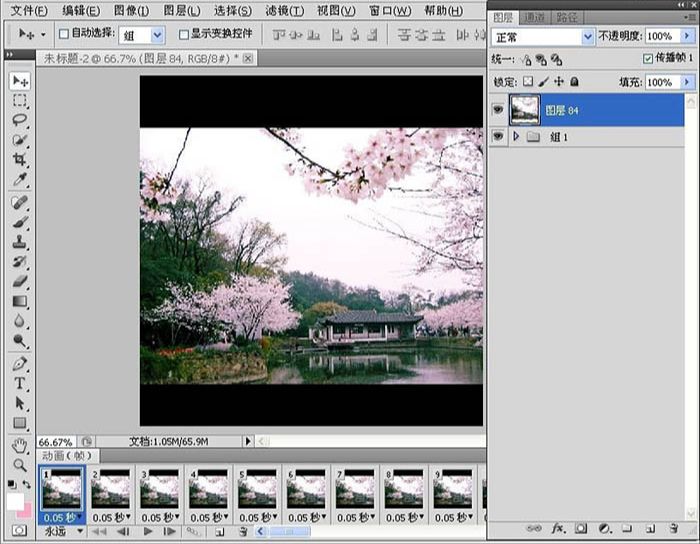The image size is (700, 544).
Task: Go to next animation frame
Action: coord(169,532)
